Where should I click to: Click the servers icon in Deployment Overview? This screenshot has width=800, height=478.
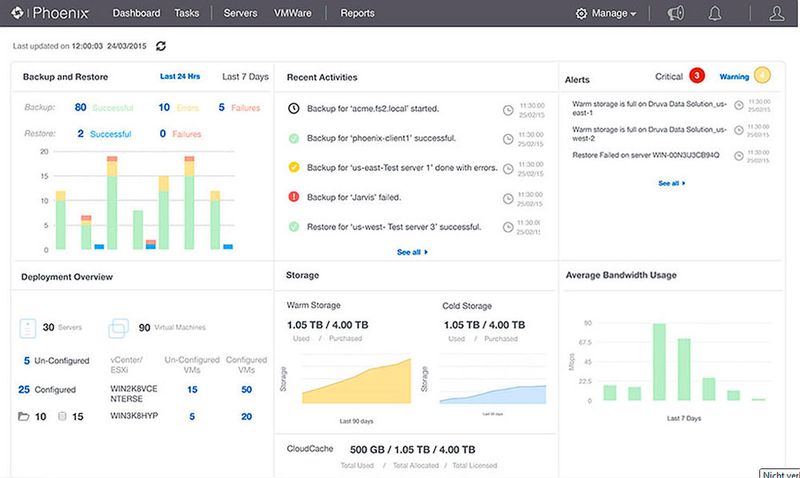29,327
